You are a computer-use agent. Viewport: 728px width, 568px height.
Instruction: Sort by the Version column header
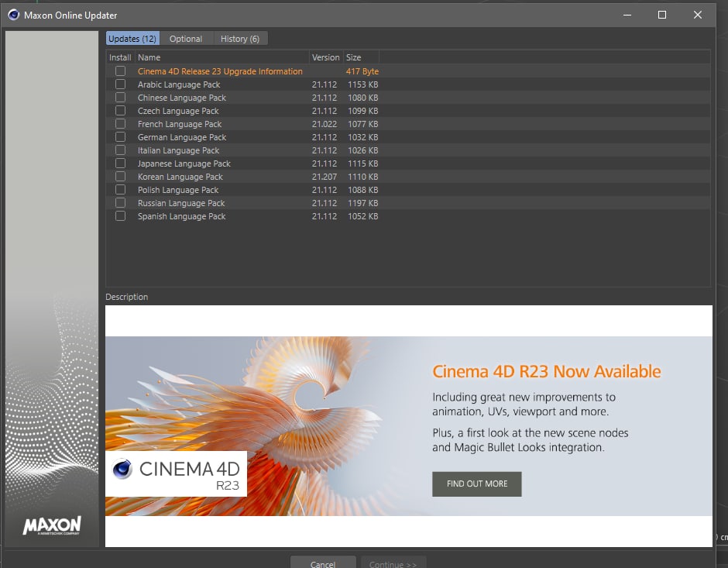pos(326,57)
